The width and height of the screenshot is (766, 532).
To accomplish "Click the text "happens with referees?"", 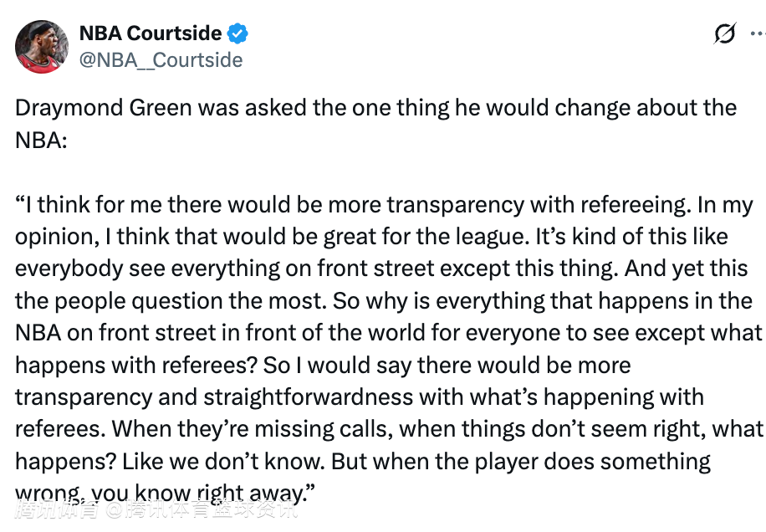I will (x=139, y=365).
